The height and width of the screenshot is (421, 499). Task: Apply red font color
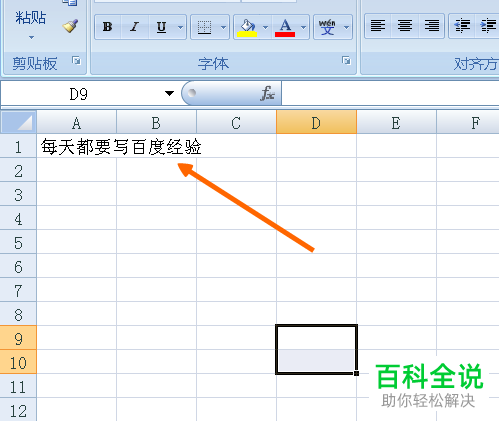tap(285, 27)
